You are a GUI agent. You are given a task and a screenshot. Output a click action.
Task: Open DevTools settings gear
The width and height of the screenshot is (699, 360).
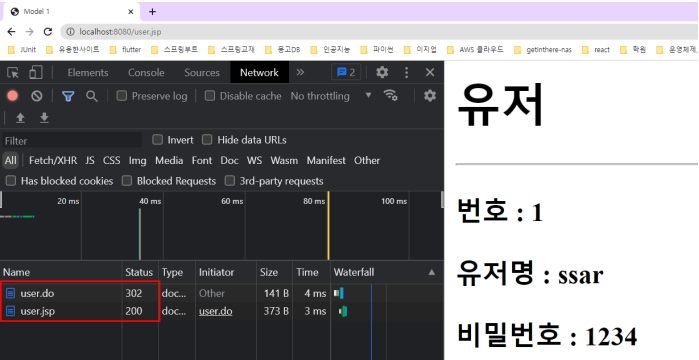click(382, 73)
